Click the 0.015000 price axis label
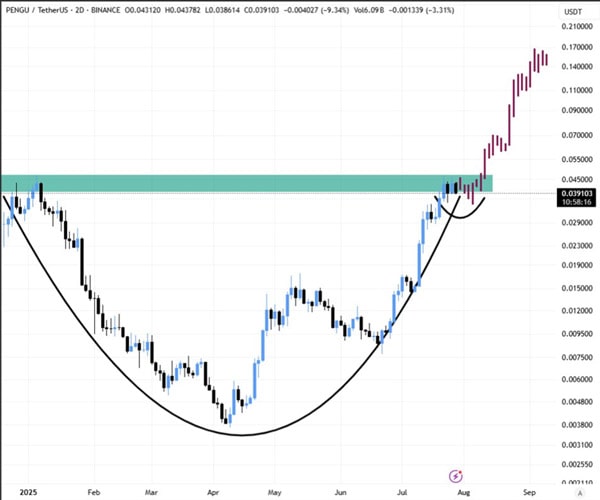600x500 pixels. [577, 288]
